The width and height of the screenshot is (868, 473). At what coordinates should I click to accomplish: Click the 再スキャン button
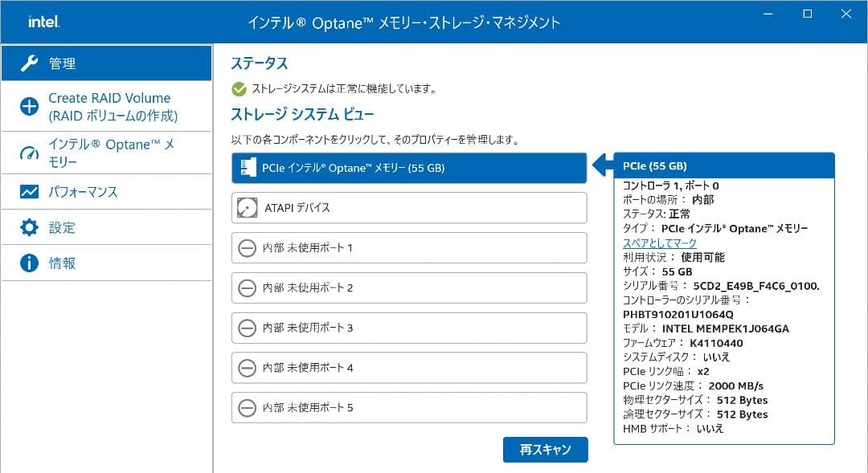(x=546, y=450)
